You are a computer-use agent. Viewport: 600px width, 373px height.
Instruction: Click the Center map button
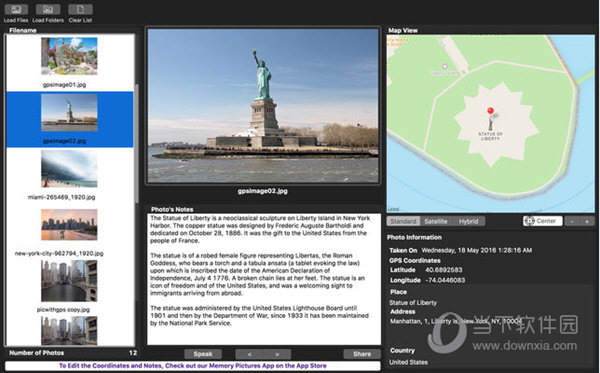(x=543, y=221)
